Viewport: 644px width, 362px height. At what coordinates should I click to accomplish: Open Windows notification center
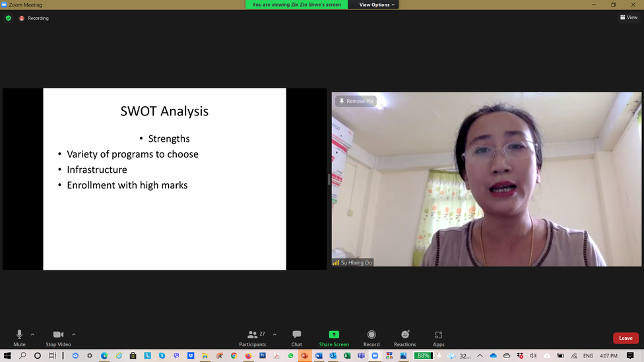(630, 356)
